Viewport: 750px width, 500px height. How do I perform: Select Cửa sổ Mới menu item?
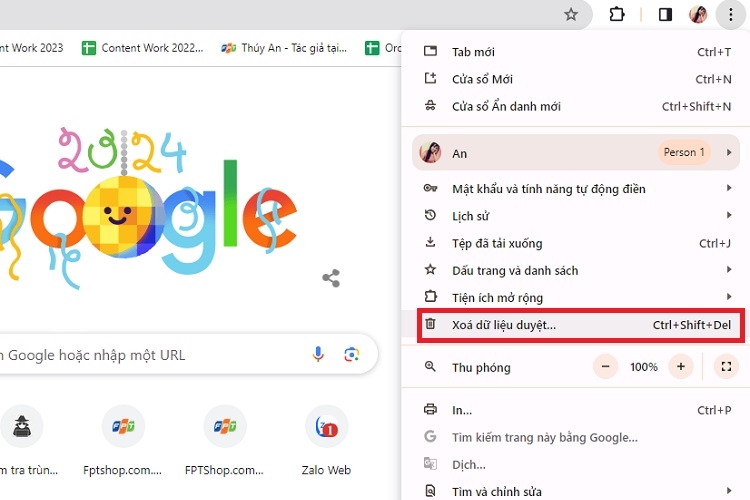click(x=575, y=79)
